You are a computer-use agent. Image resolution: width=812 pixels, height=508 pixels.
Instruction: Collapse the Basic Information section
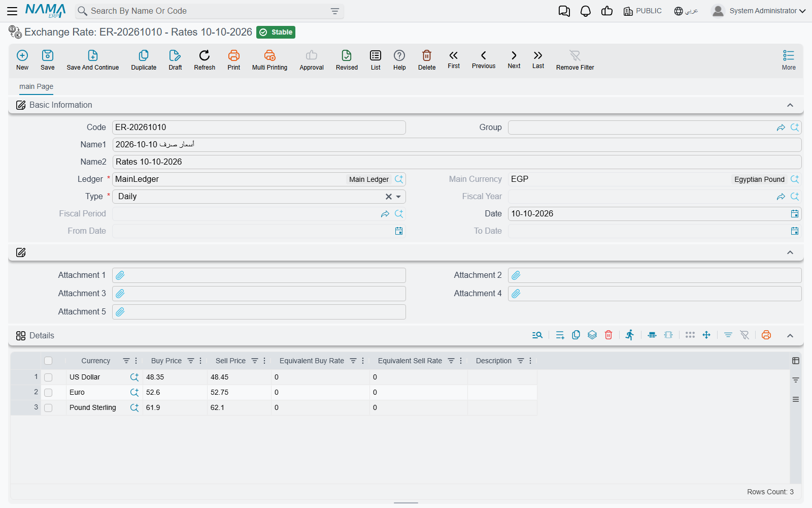pos(790,105)
